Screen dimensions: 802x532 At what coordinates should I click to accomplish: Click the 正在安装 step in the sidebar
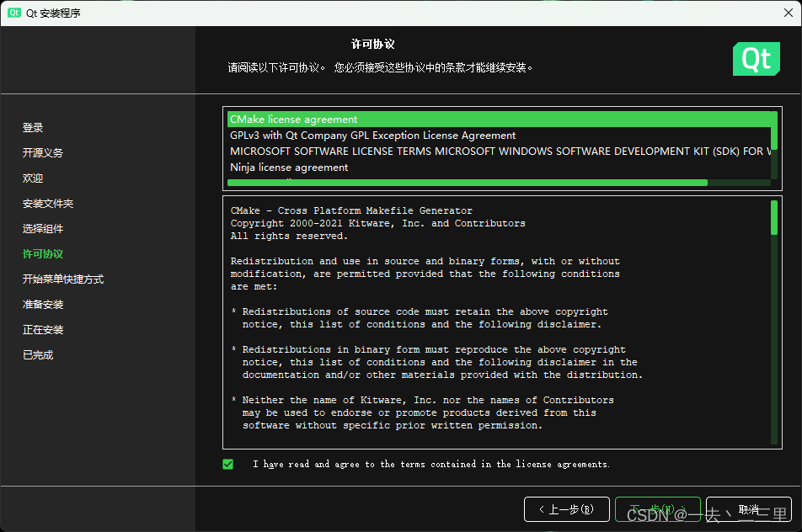[x=43, y=330]
